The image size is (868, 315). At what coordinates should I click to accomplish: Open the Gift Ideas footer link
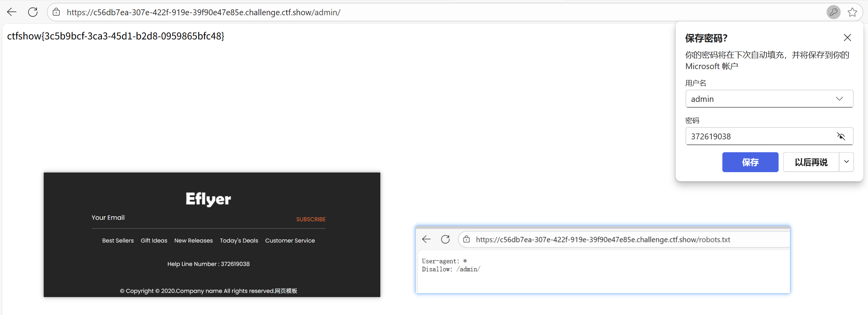click(154, 240)
